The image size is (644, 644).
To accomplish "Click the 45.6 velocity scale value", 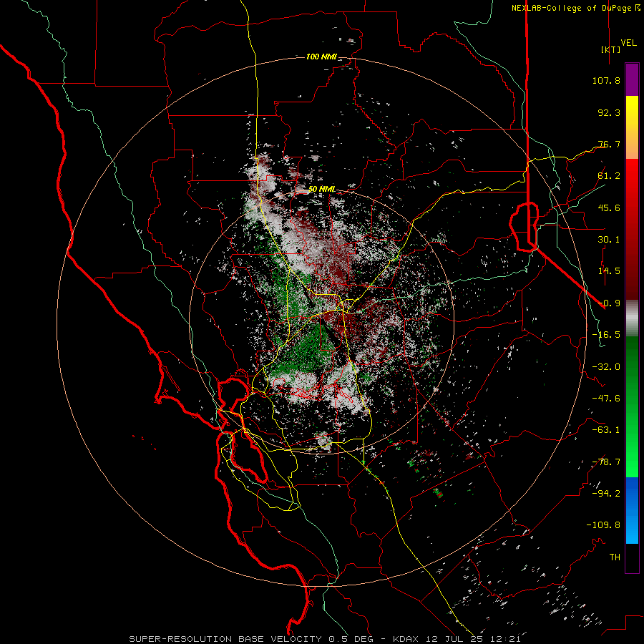I will point(609,208).
